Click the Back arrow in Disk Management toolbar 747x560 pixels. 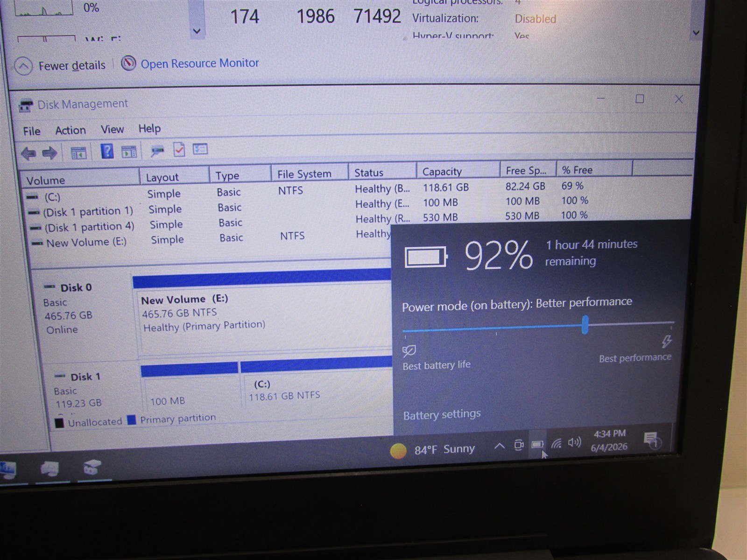point(28,154)
